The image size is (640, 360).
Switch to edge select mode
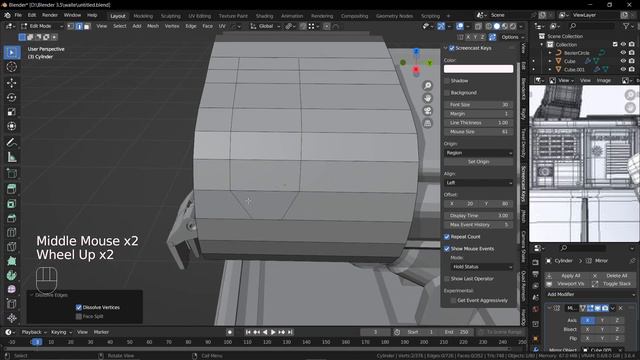point(79,26)
